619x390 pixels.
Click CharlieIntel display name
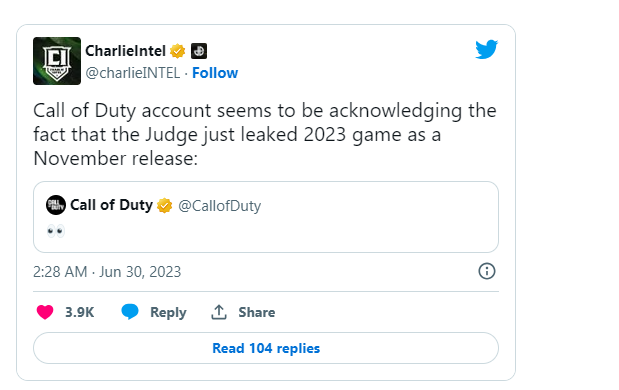125,51
